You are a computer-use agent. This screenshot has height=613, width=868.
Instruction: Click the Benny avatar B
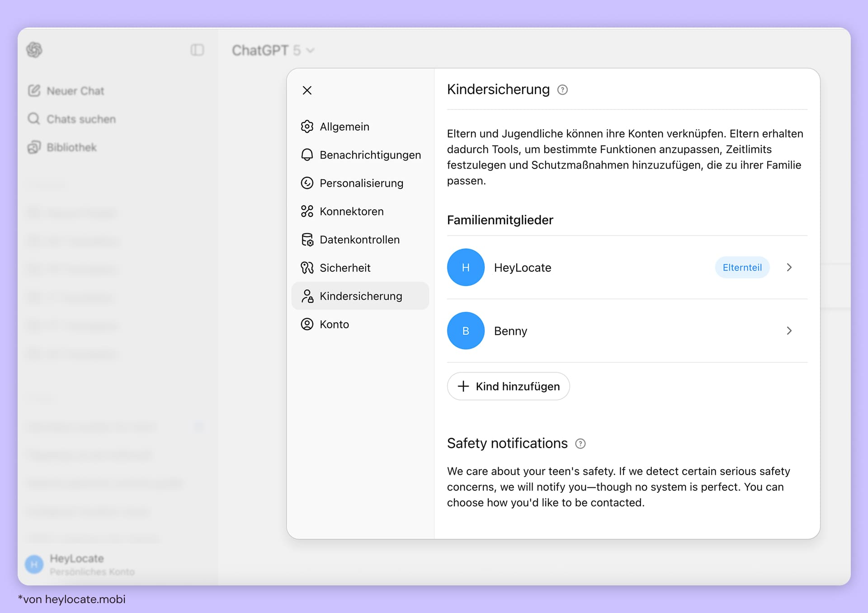coord(466,330)
